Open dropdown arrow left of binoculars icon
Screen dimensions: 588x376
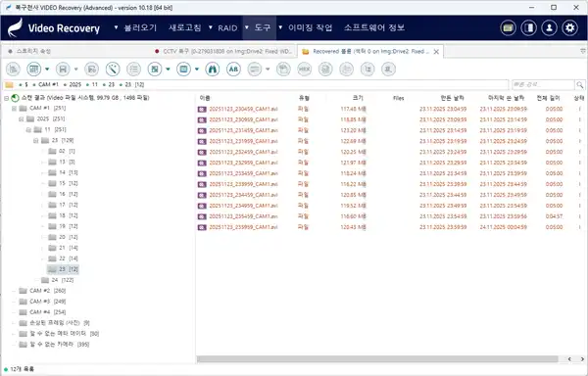tap(197, 69)
